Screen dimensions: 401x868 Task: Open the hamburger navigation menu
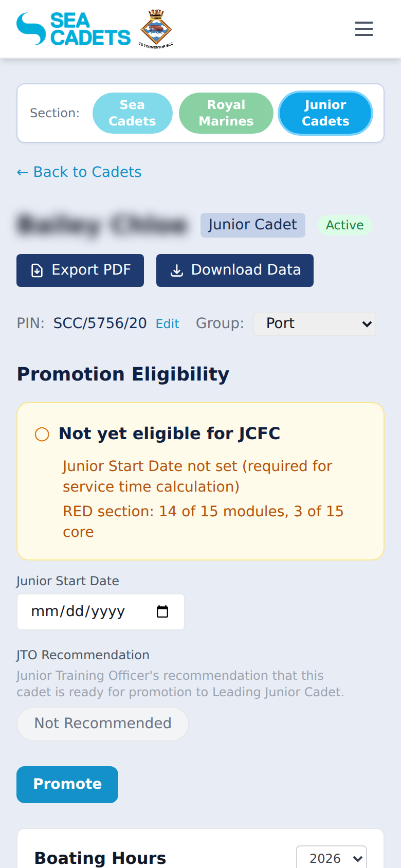point(363,29)
